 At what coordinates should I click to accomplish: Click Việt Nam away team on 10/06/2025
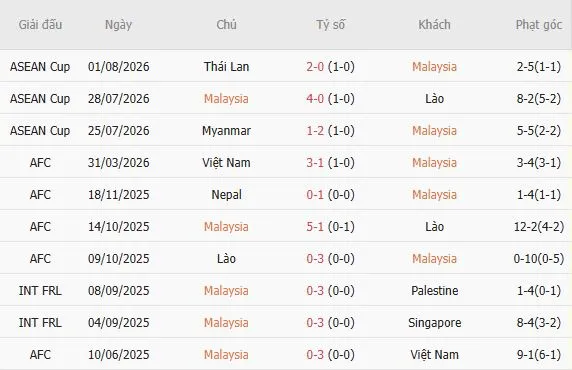[434, 354]
